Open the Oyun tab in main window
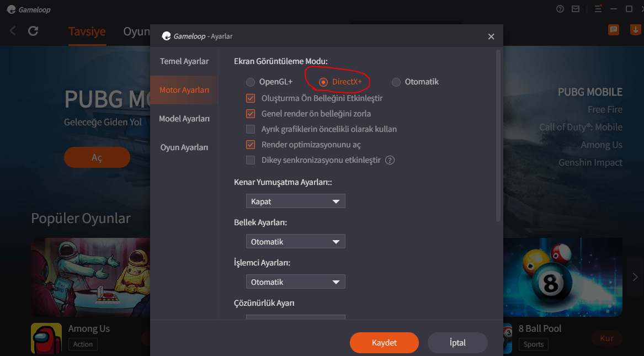644x356 pixels. pyautogui.click(x=136, y=31)
